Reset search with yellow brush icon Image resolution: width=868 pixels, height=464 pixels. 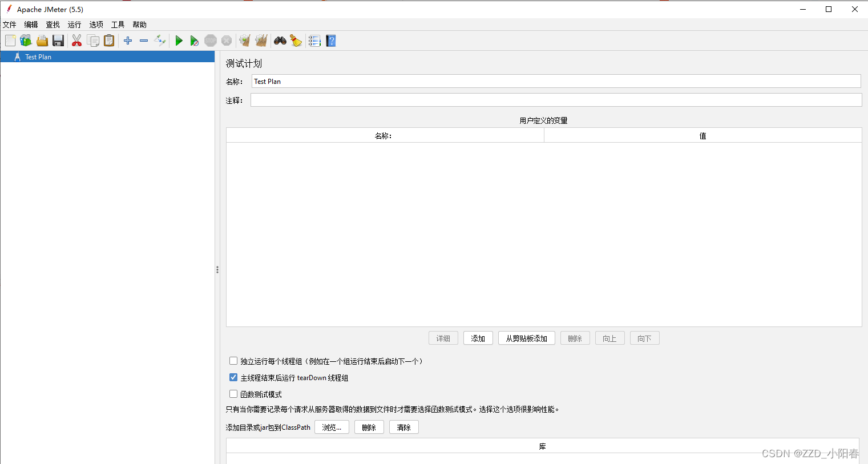pyautogui.click(x=296, y=41)
